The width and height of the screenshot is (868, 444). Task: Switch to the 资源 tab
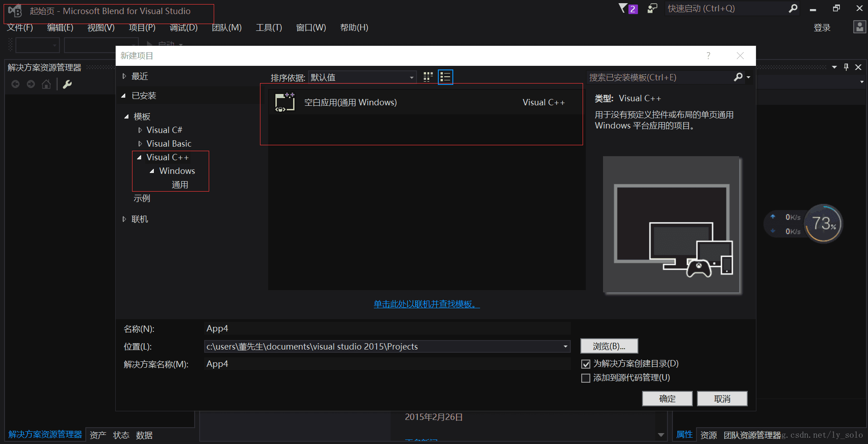(x=709, y=435)
